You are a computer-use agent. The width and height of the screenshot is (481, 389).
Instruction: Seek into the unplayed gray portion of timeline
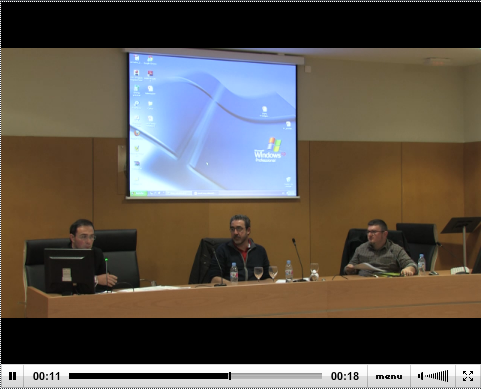[276, 376]
